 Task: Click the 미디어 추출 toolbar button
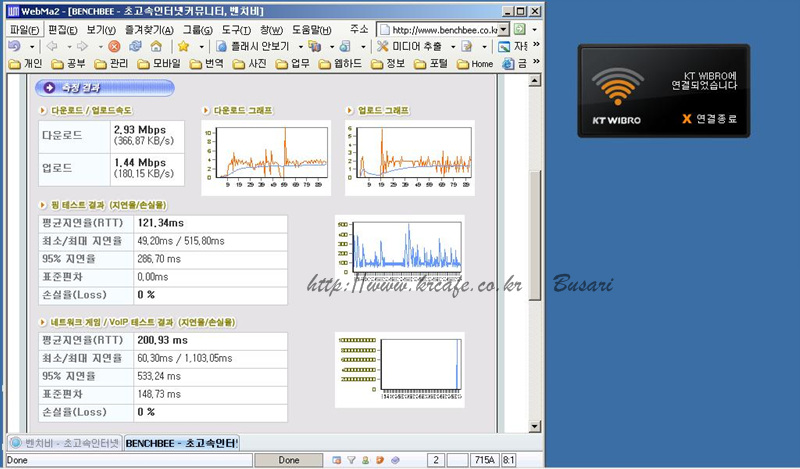(x=410, y=46)
